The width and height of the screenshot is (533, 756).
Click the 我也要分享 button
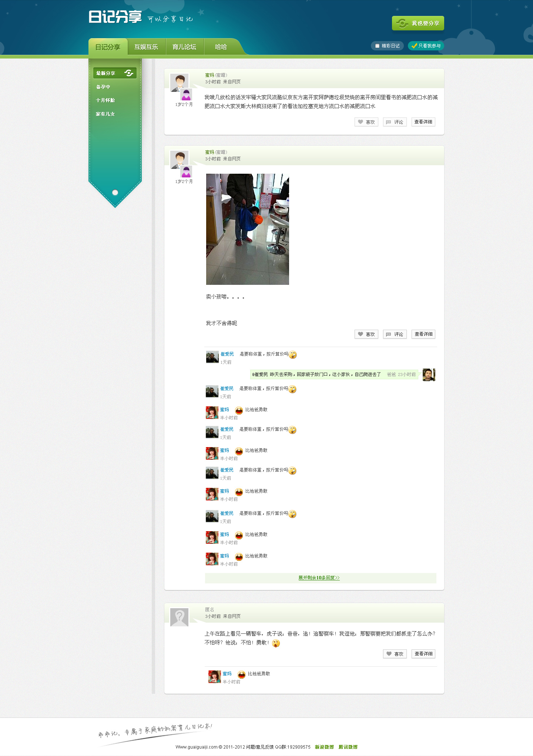[x=418, y=23]
